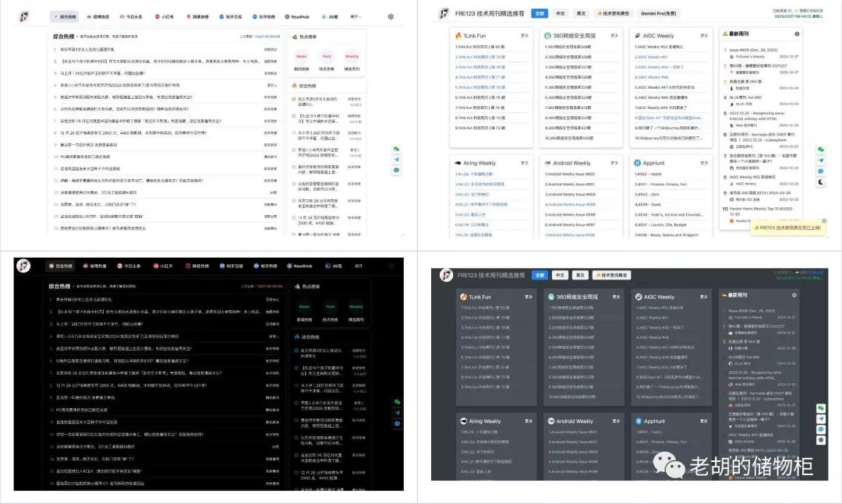842x504 pixels.
Task: Open '2.#041 - Finance, Fitness, Fun' in light AppHunt
Action: 660,184
